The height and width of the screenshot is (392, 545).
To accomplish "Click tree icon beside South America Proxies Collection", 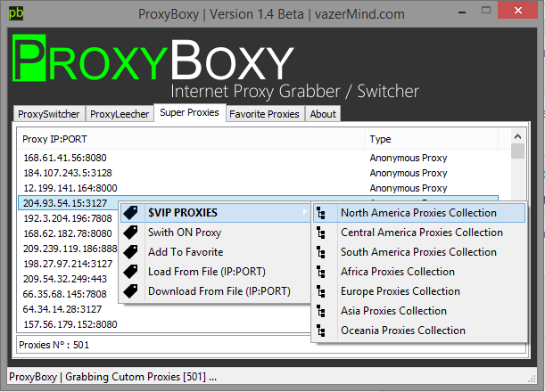I will pyautogui.click(x=321, y=252).
